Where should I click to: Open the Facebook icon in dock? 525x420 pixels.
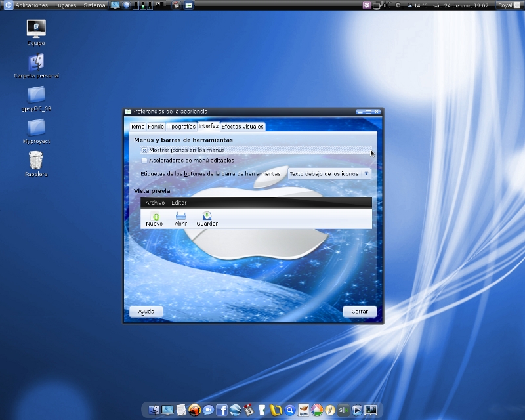(x=222, y=410)
